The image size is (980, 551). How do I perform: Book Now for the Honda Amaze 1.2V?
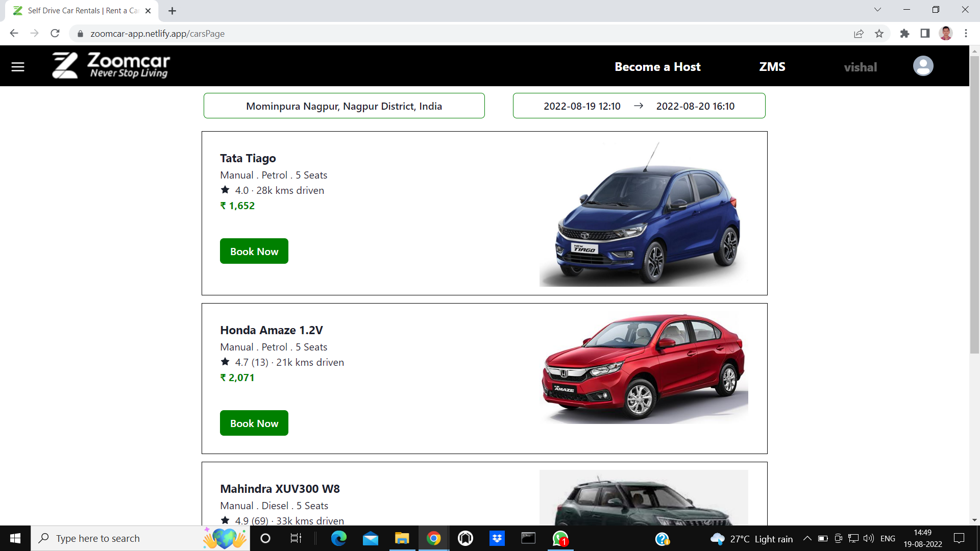254,422
